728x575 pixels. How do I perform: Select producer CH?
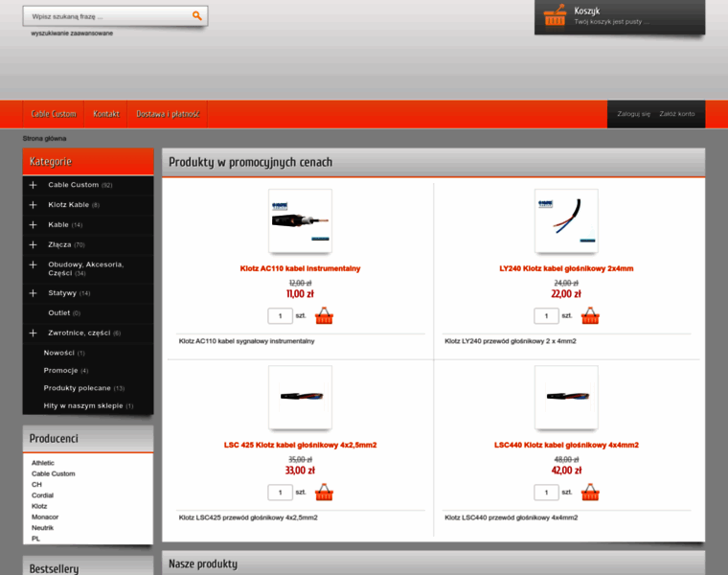(36, 484)
